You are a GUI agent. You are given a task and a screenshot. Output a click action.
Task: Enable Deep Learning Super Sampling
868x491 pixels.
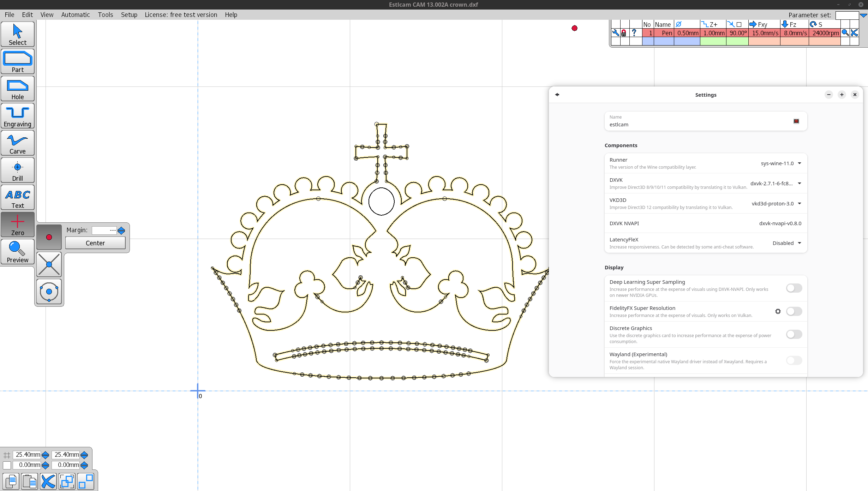[794, 288]
